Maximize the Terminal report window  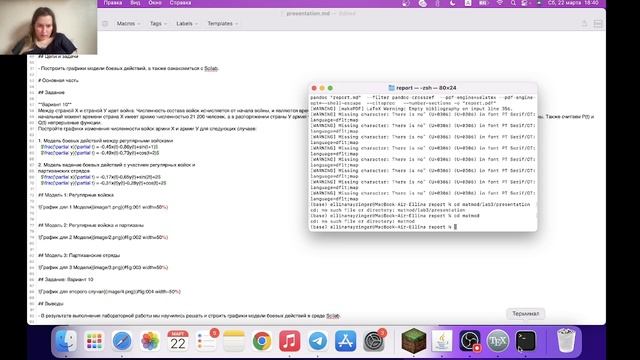coord(330,88)
